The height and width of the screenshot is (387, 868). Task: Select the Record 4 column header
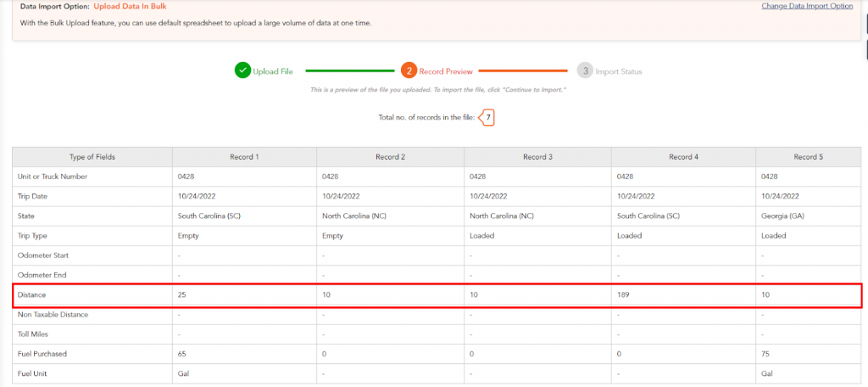point(684,157)
